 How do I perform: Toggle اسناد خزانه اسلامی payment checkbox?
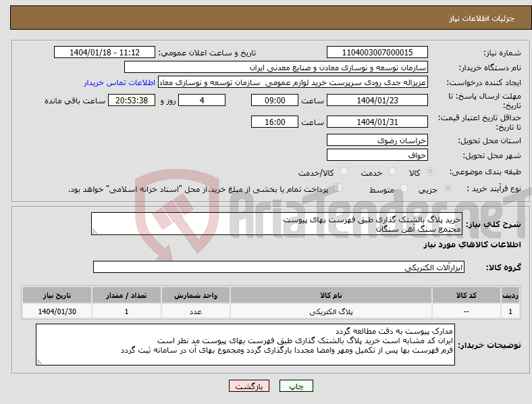338,188
